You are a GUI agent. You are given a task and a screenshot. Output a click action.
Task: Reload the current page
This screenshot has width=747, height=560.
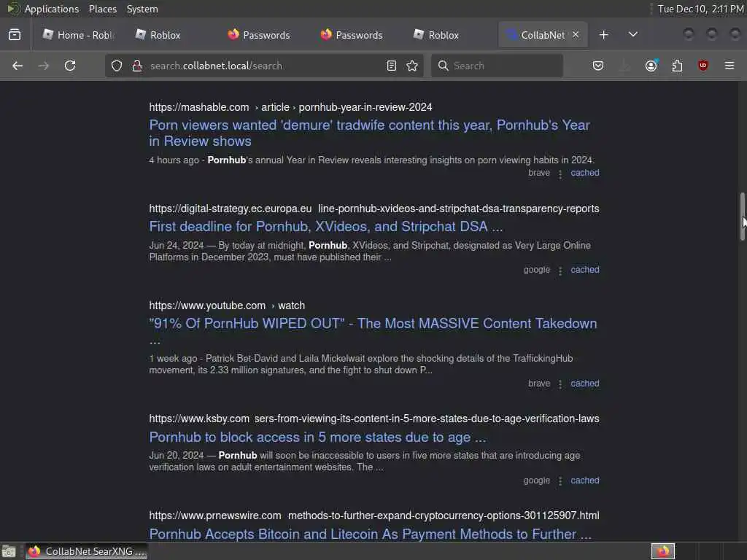point(70,66)
